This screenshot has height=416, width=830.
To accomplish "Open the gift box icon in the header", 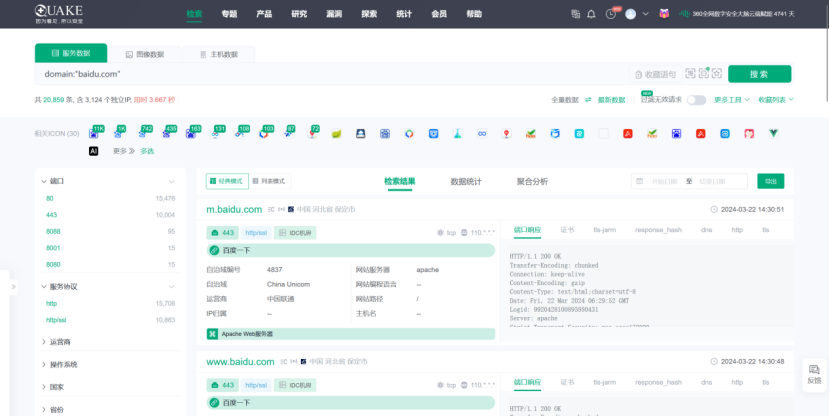I will point(664,14).
